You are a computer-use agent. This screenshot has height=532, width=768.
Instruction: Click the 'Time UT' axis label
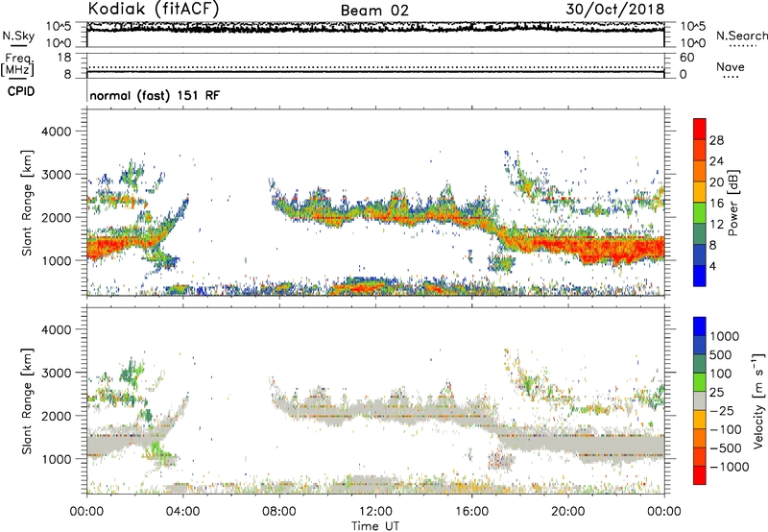[375, 526]
